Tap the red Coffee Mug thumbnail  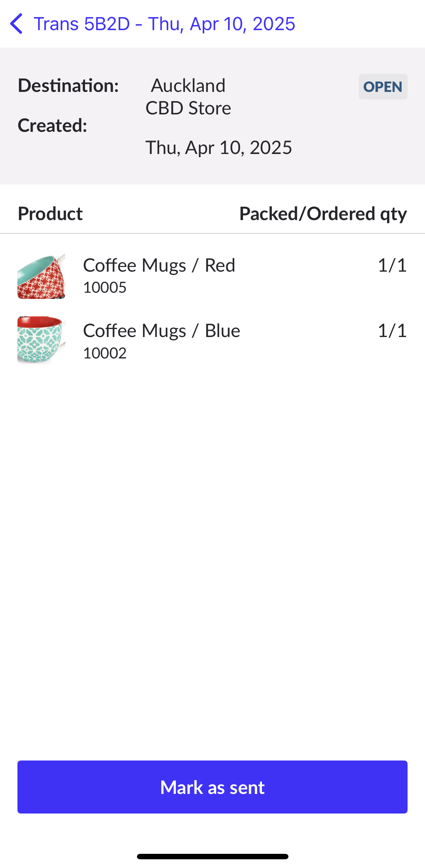(41, 276)
